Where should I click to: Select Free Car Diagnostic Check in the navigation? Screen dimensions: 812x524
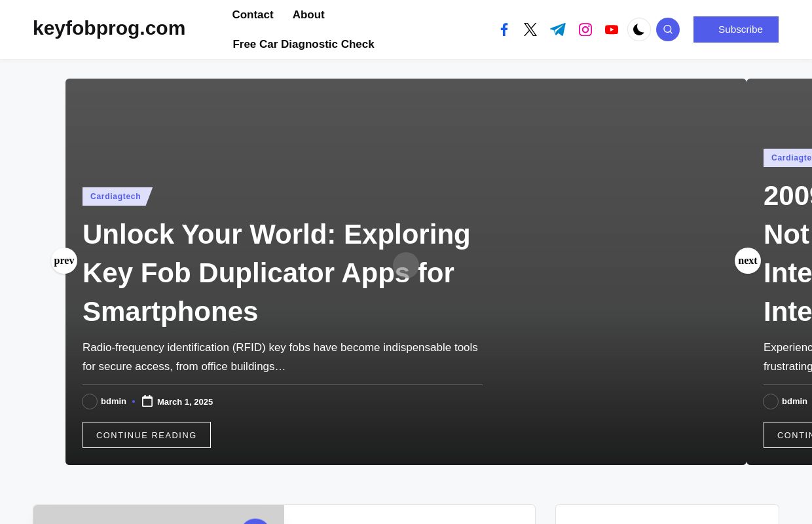click(303, 44)
